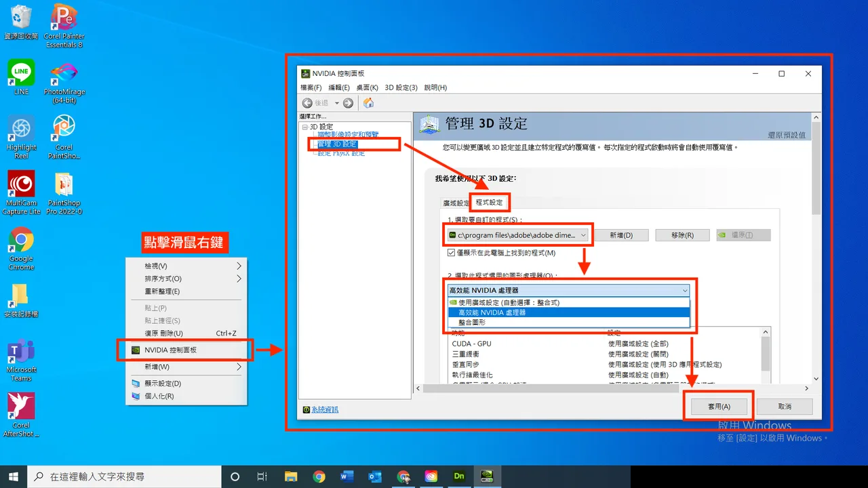Choose NVIDIA 控制面板 in context menu
Viewport: 868px width, 488px height.
tap(183, 350)
